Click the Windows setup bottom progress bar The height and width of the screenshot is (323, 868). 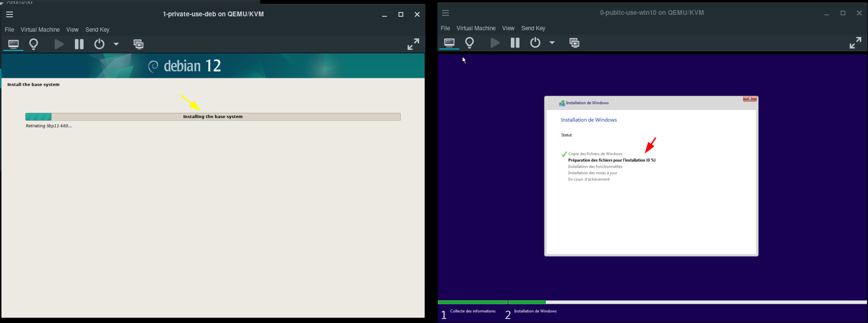pos(652,302)
